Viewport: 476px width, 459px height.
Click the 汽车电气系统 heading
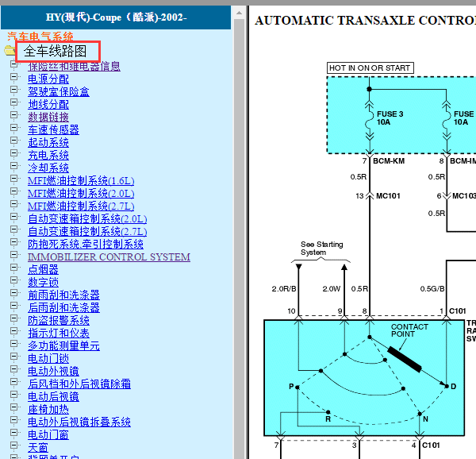(x=40, y=37)
